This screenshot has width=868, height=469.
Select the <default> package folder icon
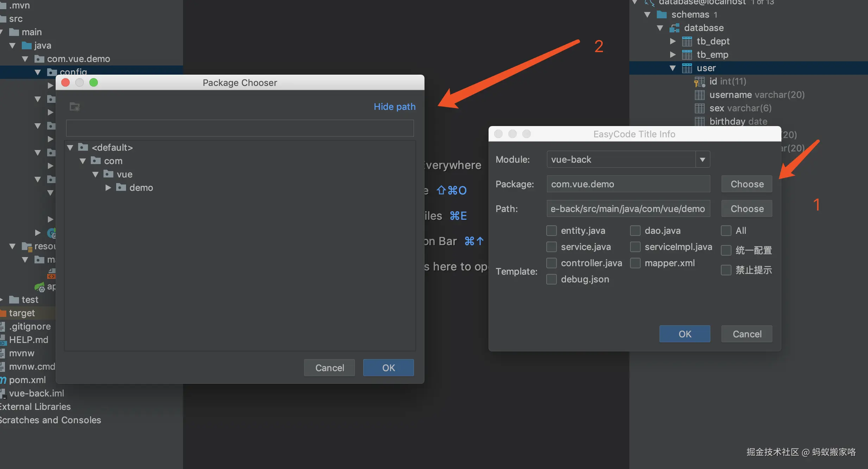coord(83,147)
